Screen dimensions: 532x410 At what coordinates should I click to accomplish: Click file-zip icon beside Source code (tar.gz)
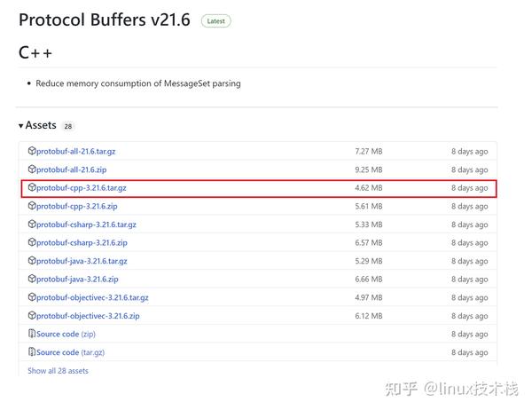(x=32, y=352)
